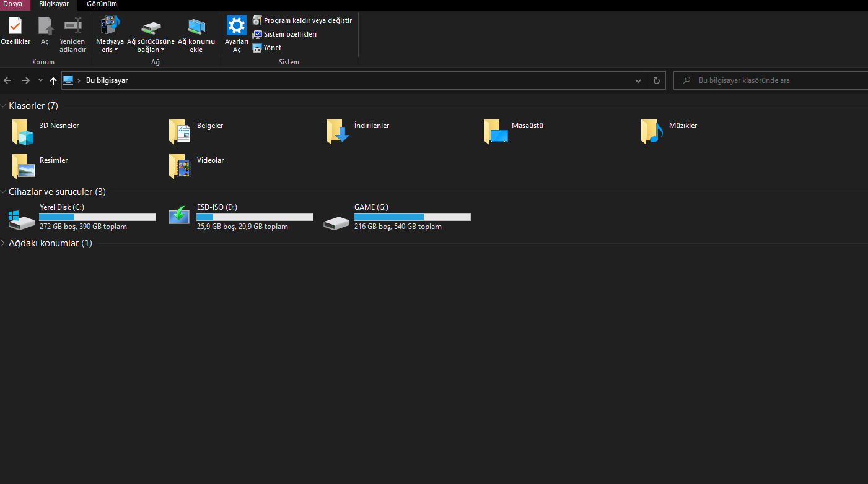Select the Bilgisayar ribbon tab

pyautogui.click(x=54, y=4)
